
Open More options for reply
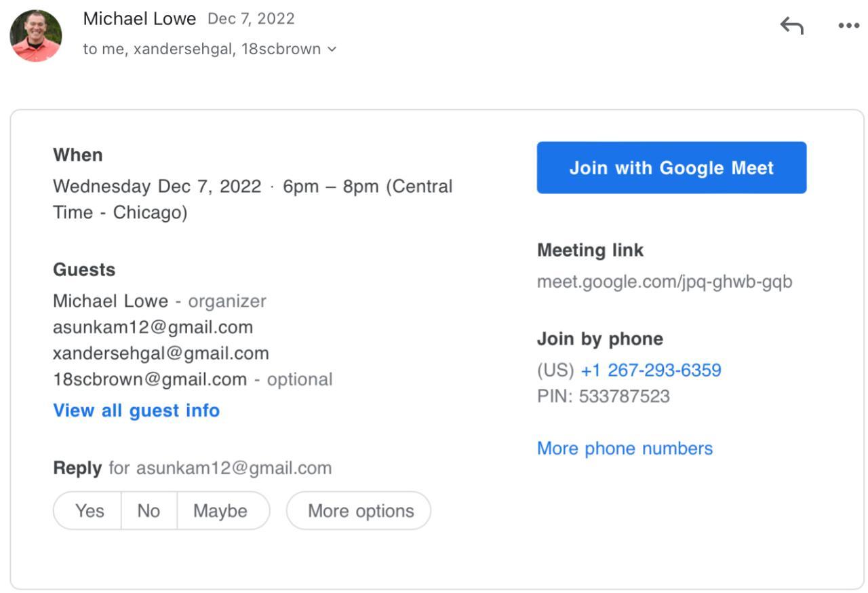361,511
